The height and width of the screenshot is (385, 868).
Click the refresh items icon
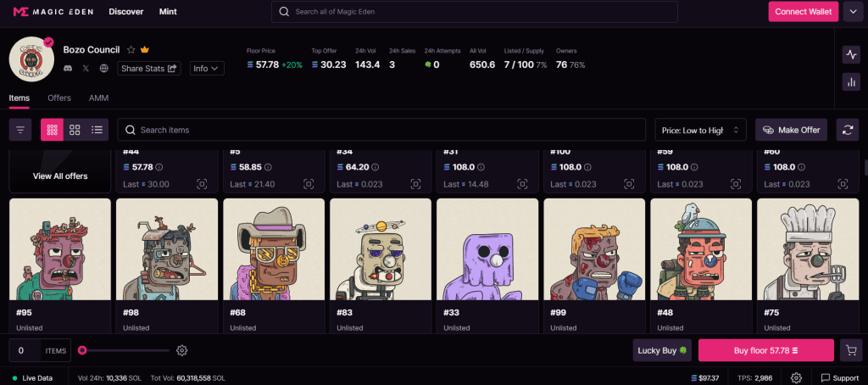848,130
